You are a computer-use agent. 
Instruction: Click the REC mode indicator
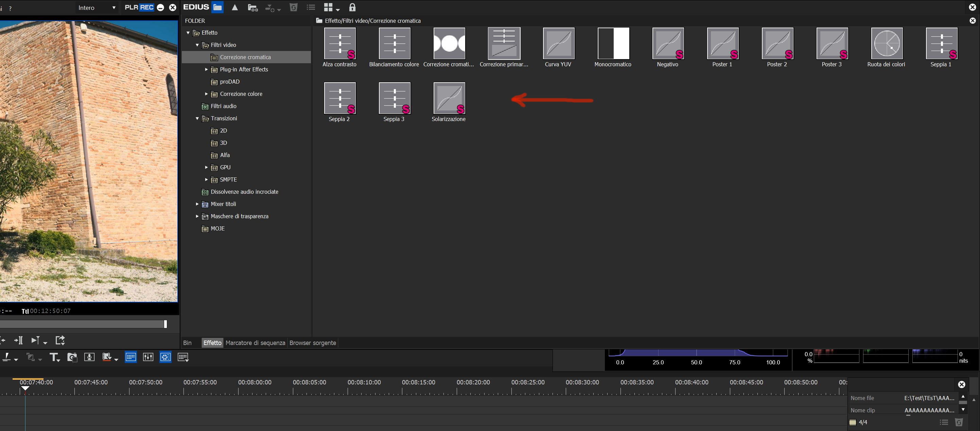pos(146,7)
